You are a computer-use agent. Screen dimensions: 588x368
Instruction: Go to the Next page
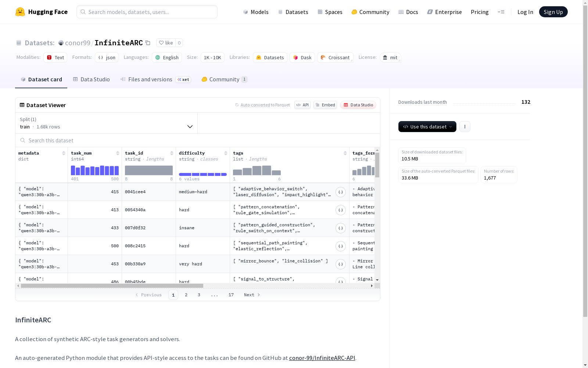coord(252,295)
